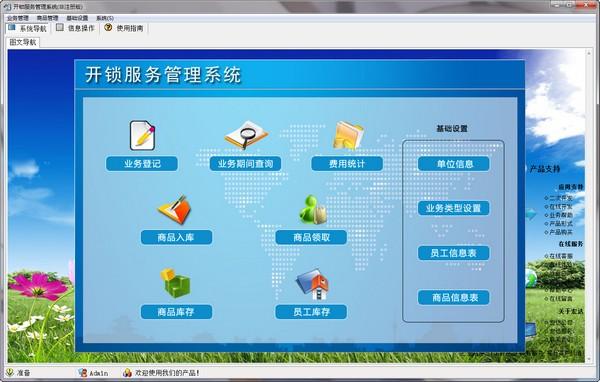The height and width of the screenshot is (382, 600).
Task: Click the 在线留言 link in side panel
Action: tap(561, 298)
